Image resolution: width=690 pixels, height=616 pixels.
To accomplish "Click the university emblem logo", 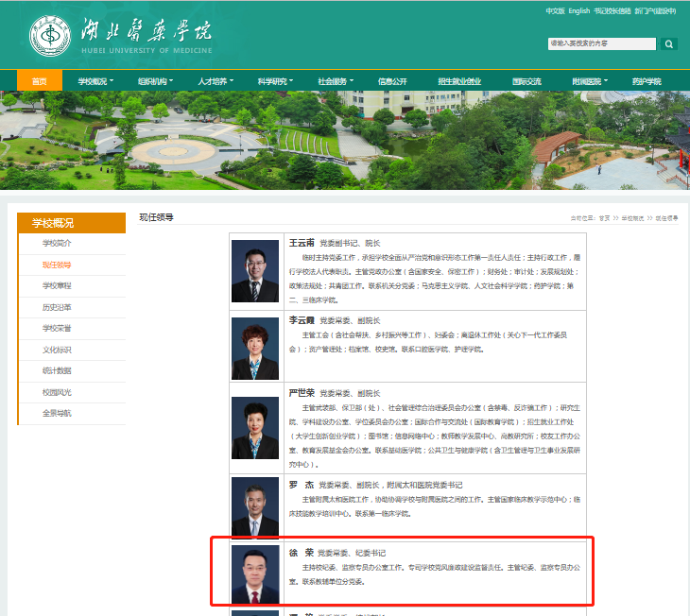I will 50,36.
